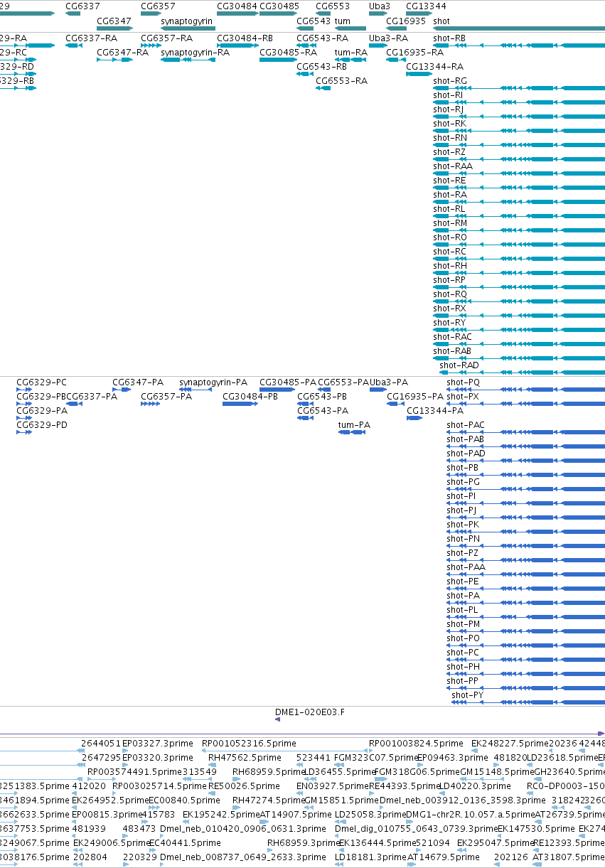Click the tum-PA protein label
Image resolution: width=605 pixels, height=868 pixels.
tap(354, 425)
